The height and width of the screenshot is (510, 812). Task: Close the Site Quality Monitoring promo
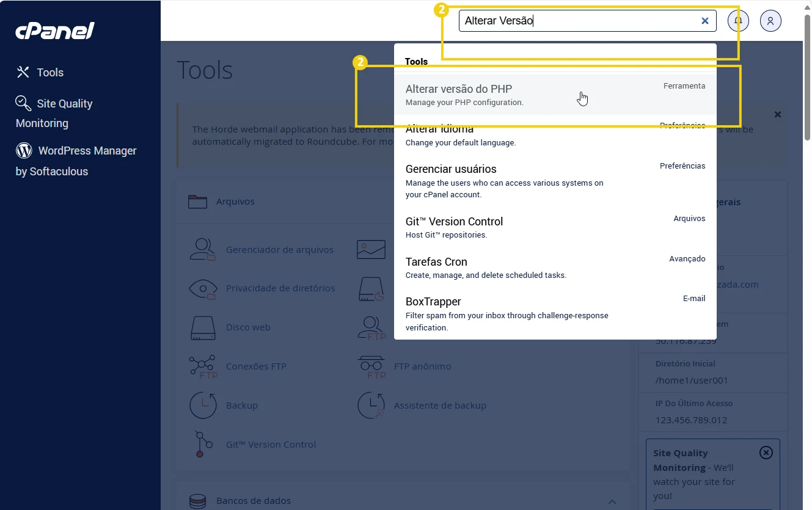[x=766, y=453]
